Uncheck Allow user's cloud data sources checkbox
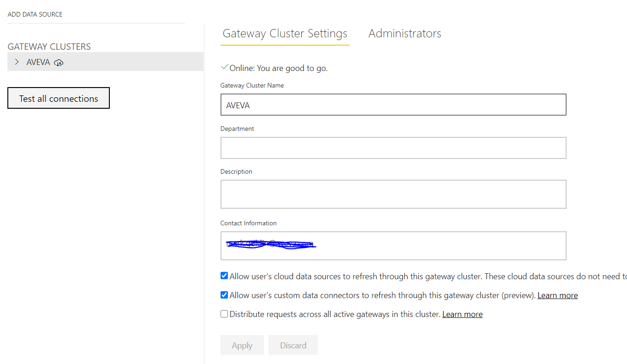 [224, 276]
